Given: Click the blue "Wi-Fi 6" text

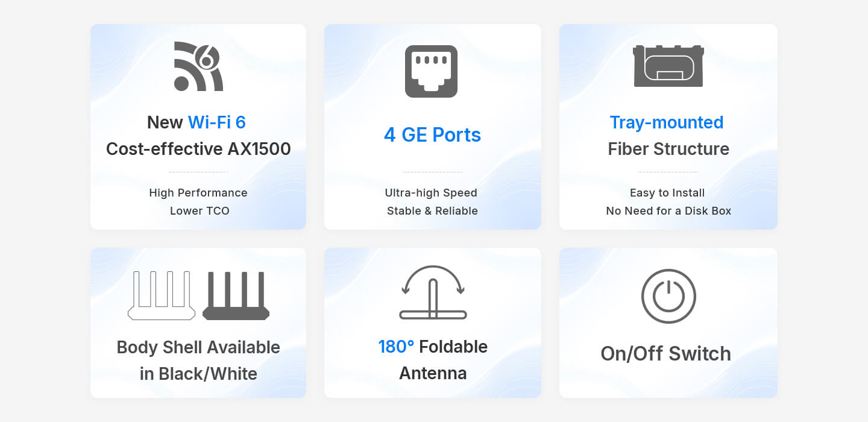Looking at the screenshot, I should pos(216,122).
